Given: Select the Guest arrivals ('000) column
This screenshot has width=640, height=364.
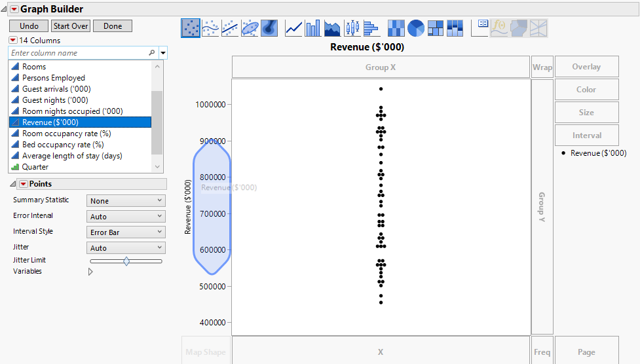Looking at the screenshot, I should [x=80, y=88].
